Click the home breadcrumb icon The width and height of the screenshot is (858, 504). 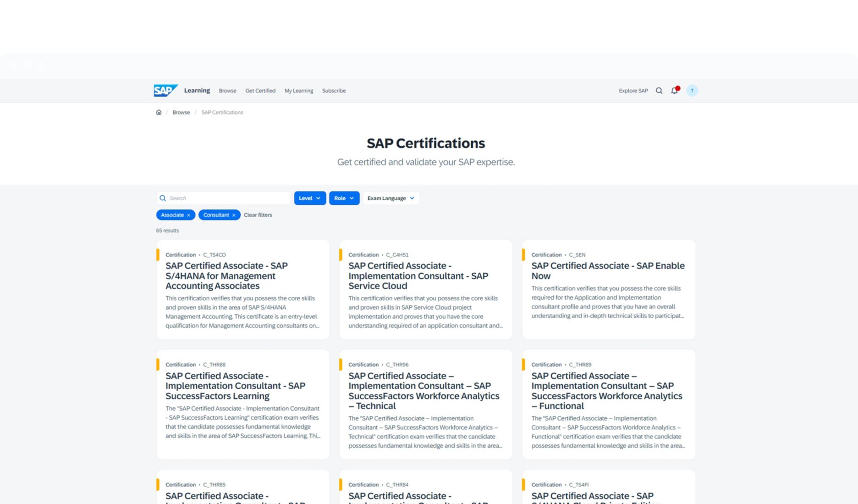click(x=159, y=112)
